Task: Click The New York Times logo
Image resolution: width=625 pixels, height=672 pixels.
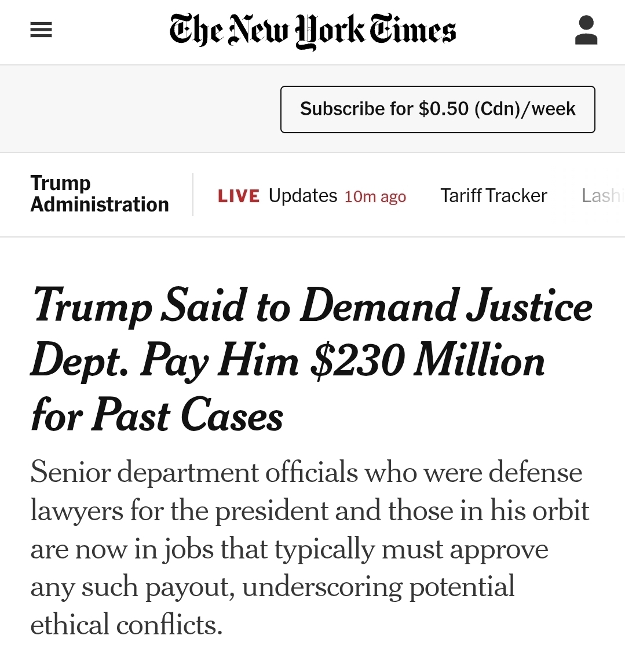Action: (x=313, y=31)
